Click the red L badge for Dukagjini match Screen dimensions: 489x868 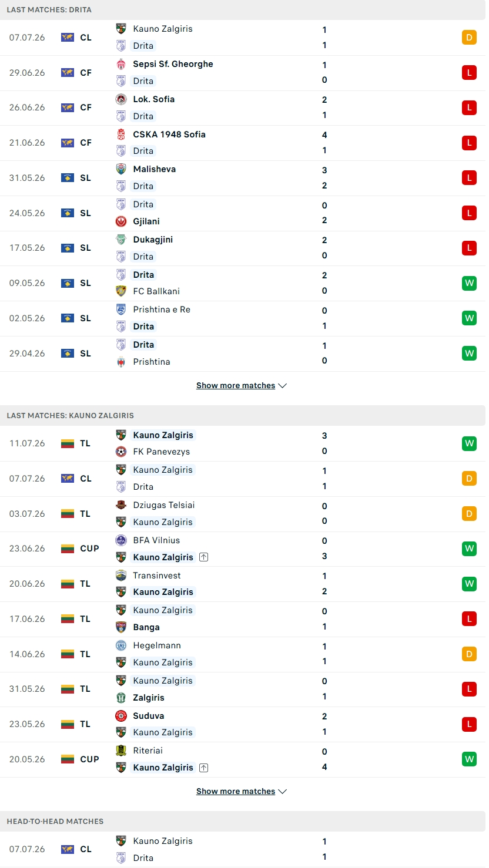click(469, 248)
